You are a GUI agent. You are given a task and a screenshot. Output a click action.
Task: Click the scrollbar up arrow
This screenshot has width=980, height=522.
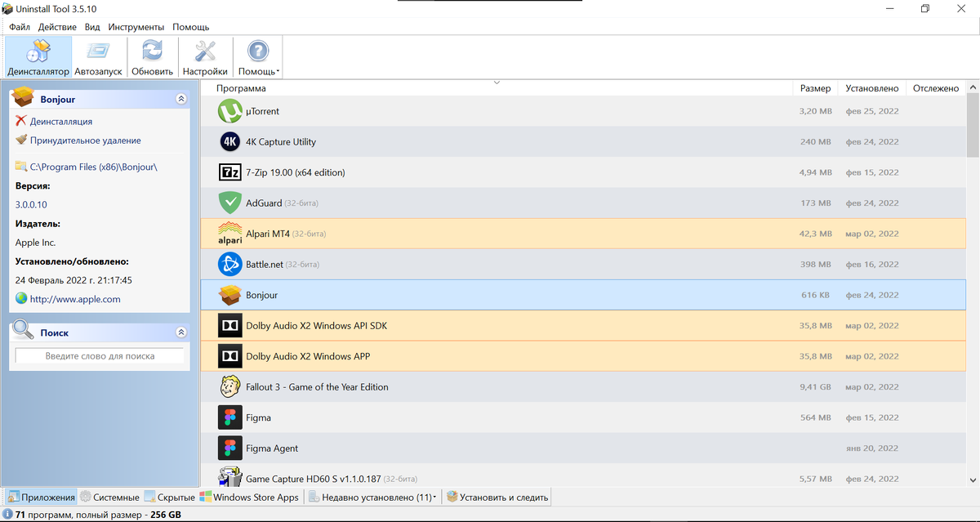pos(973,87)
